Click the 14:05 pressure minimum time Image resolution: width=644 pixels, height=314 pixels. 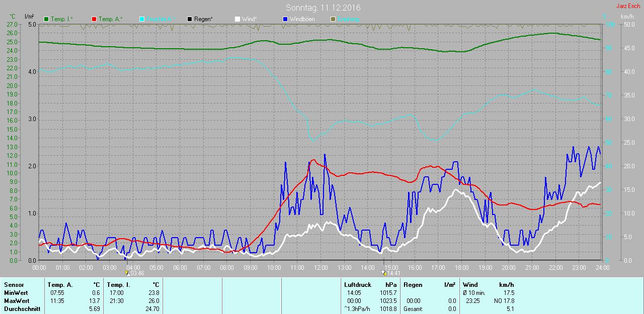[x=354, y=293]
